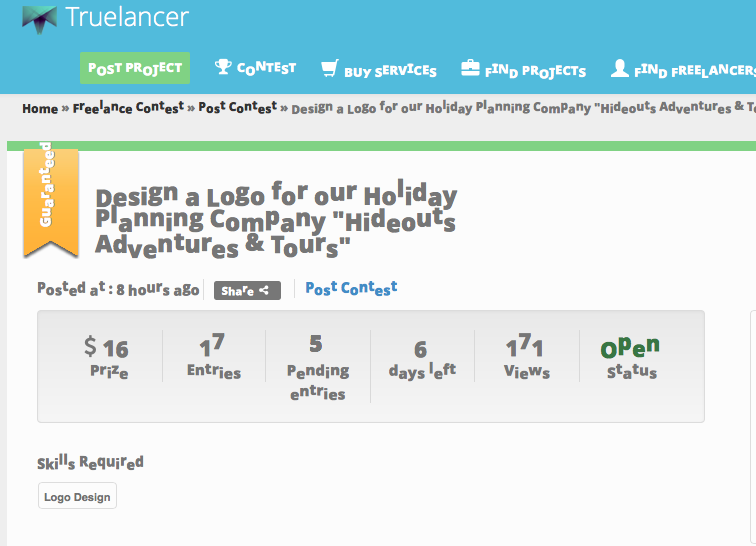Click the 'Posted at : 8 hours ago' text
756x546 pixels.
coord(118,289)
